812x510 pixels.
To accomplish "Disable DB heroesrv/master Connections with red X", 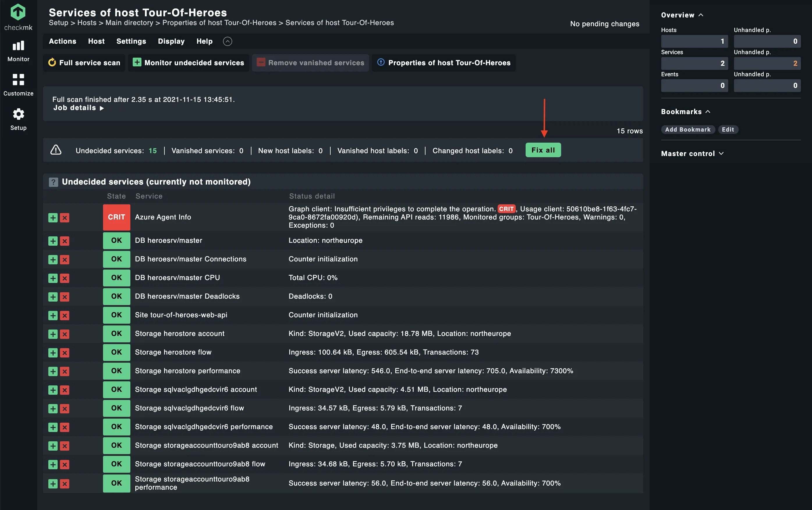I will coord(64,259).
